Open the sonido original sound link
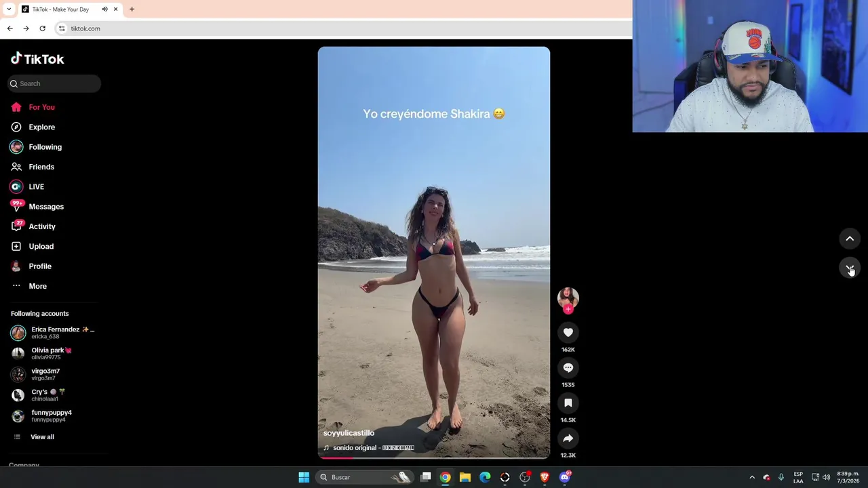The height and width of the screenshot is (488, 868). [x=369, y=448]
